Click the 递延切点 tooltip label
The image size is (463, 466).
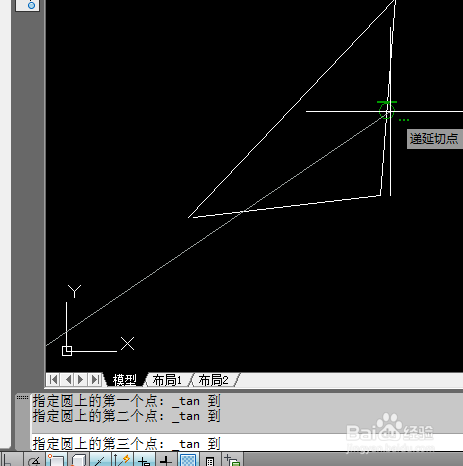click(x=434, y=139)
